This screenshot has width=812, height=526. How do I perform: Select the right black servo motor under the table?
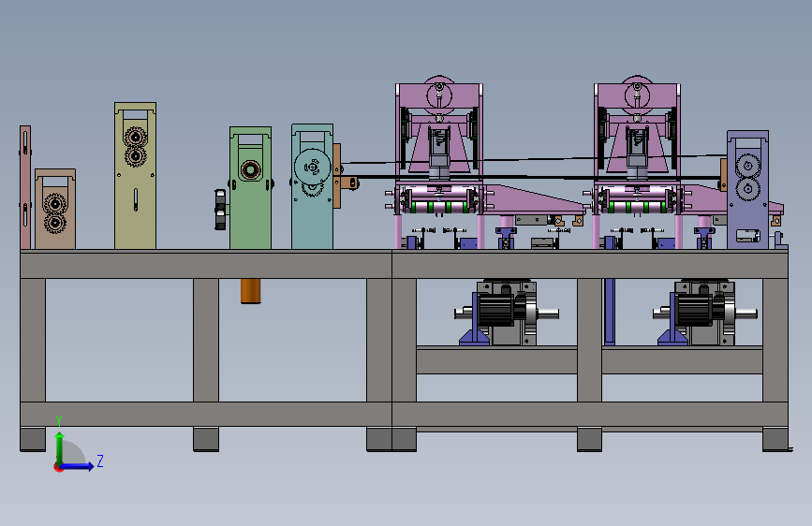click(x=693, y=311)
